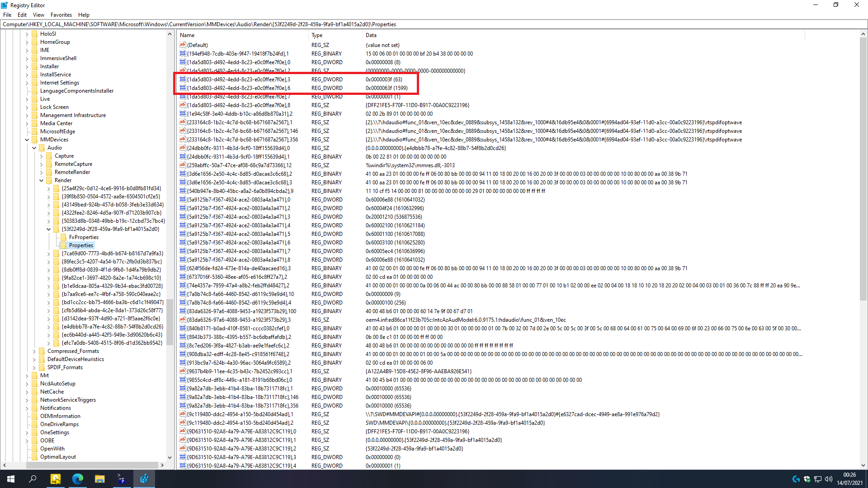
Task: Expand the Capture tree node
Action: 41,156
